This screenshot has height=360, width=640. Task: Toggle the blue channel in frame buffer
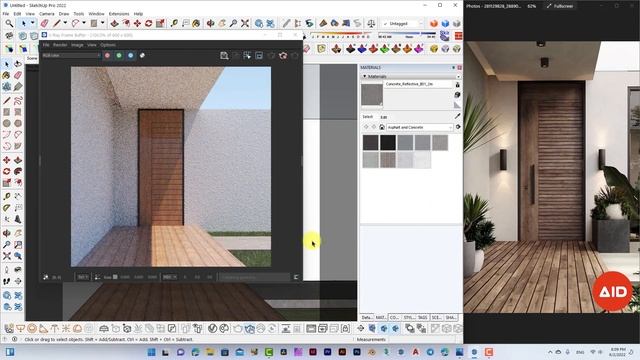(131, 56)
